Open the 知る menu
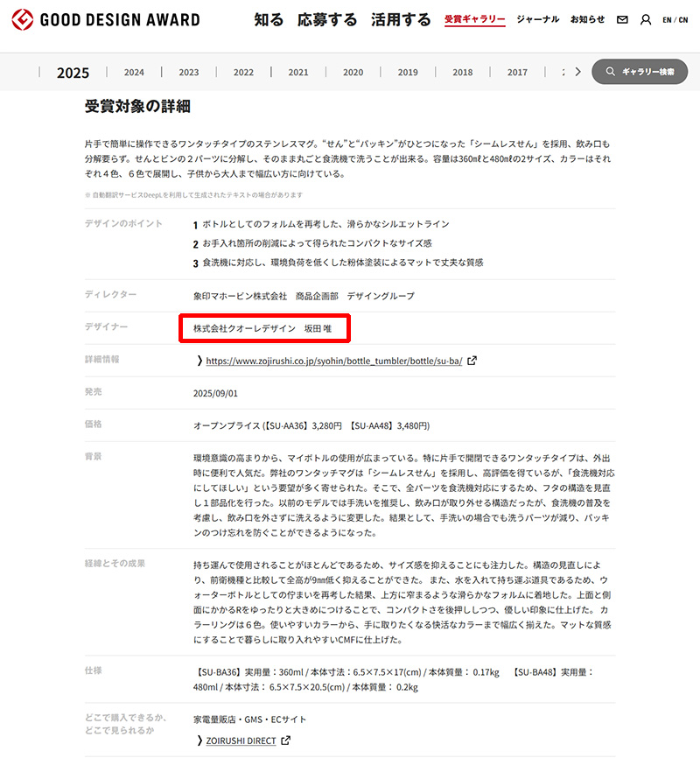Image resolution: width=700 pixels, height=758 pixels. pos(269,19)
